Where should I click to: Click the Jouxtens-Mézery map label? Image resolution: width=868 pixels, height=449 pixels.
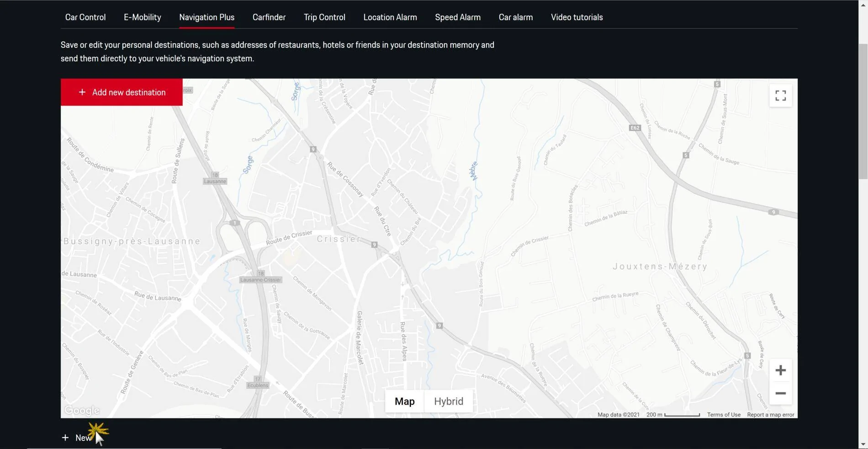pyautogui.click(x=660, y=267)
